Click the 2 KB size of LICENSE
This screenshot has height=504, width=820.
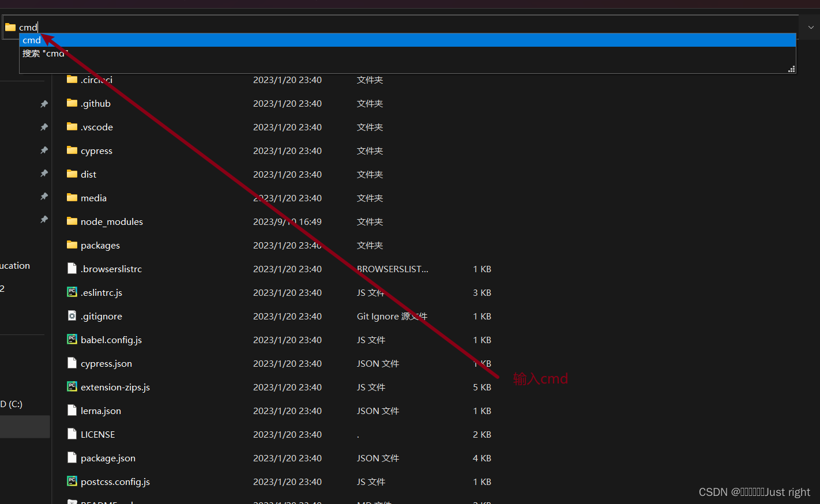coord(482,434)
